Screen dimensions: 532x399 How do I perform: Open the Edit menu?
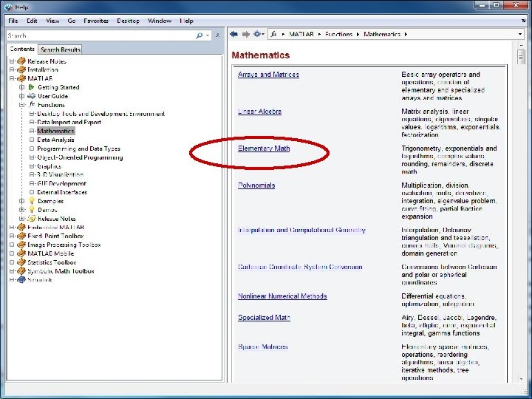(x=32, y=21)
